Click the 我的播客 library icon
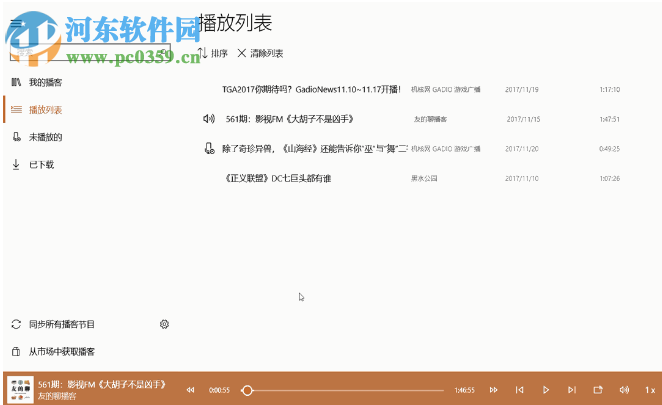The image size is (662, 405). pos(16,82)
